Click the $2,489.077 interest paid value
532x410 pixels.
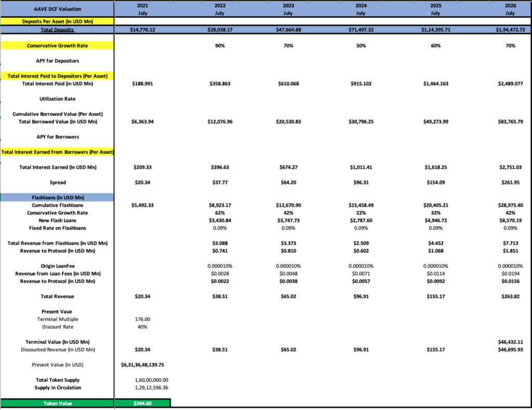(510, 84)
